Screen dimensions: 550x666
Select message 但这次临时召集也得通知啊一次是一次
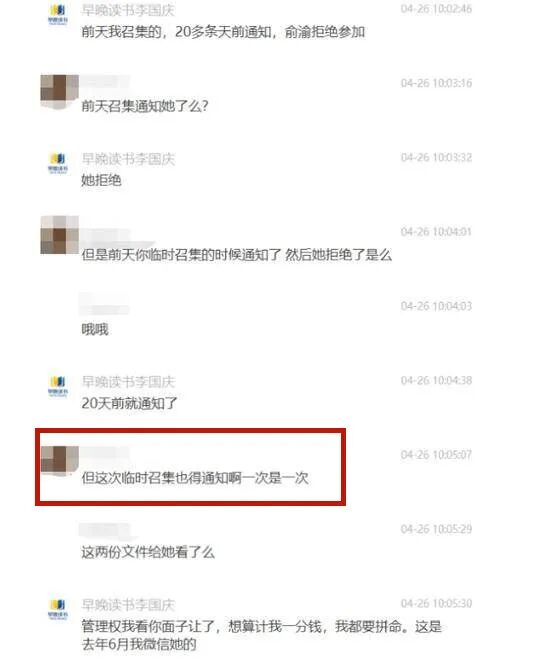pos(195,478)
